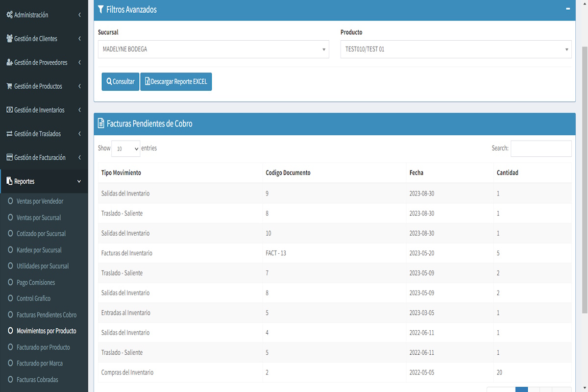Image resolution: width=588 pixels, height=392 pixels.
Task: Change the Show entries count selector
Action: click(x=125, y=148)
